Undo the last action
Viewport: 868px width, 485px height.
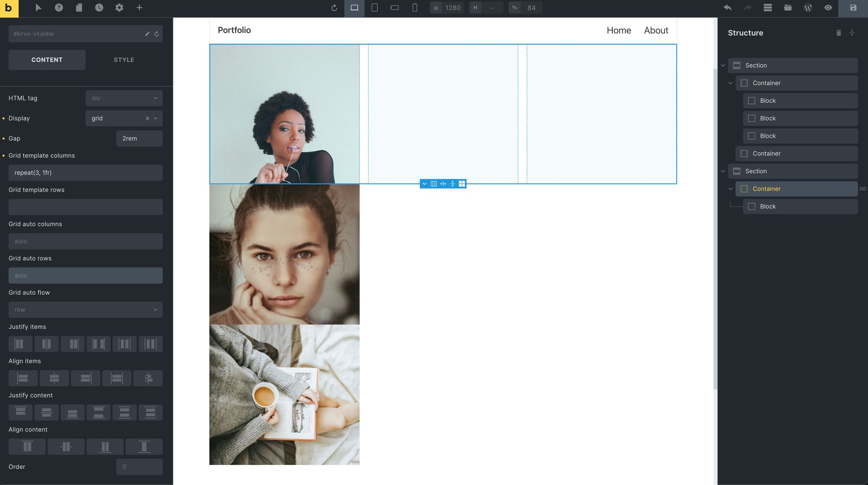(727, 8)
